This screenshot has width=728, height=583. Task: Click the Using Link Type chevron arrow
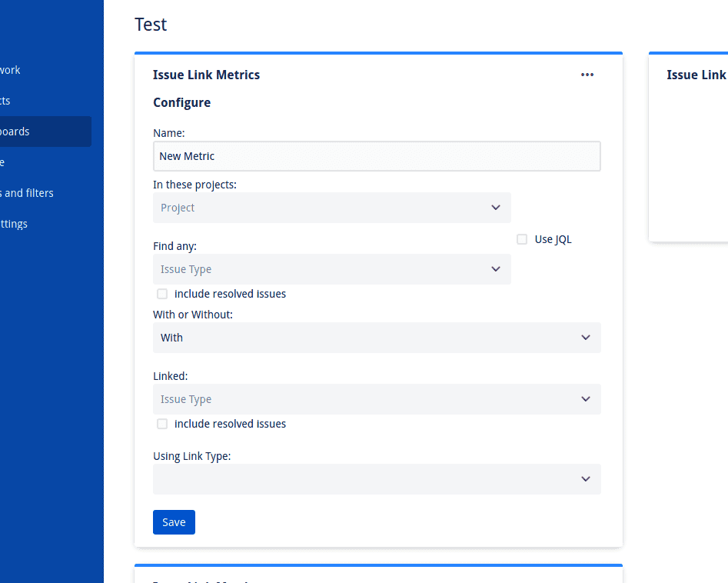586,479
